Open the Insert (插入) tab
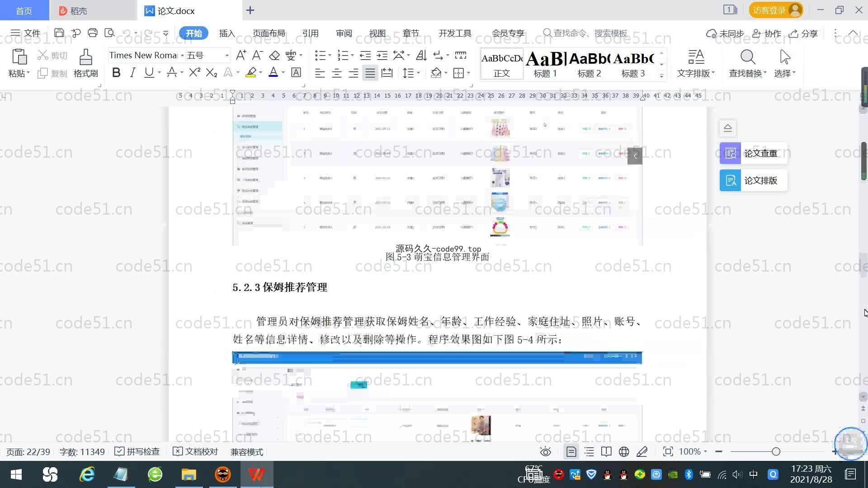Viewport: 868px width, 488px height. pyautogui.click(x=227, y=33)
